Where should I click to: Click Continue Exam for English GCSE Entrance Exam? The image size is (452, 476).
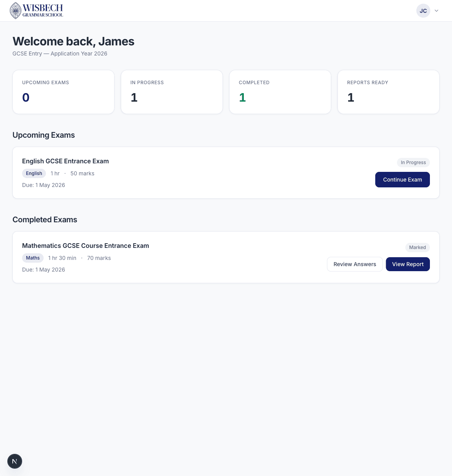[x=402, y=180]
